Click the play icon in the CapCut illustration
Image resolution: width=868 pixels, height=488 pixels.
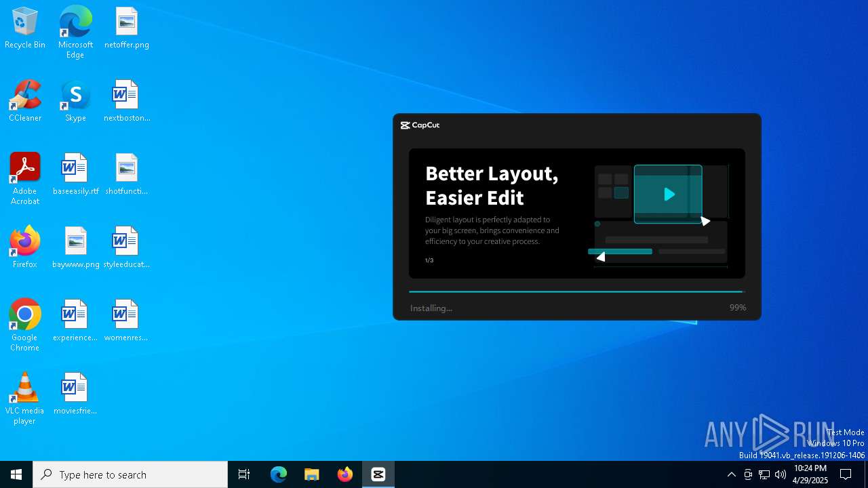pos(669,195)
